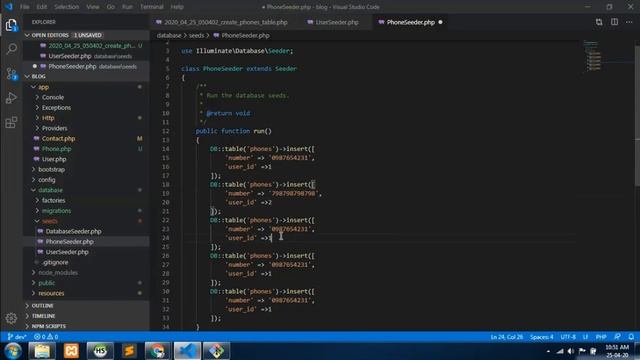Image resolution: width=640 pixels, height=360 pixels.
Task: Open the Selection menu
Action: pyautogui.click(x=67, y=7)
